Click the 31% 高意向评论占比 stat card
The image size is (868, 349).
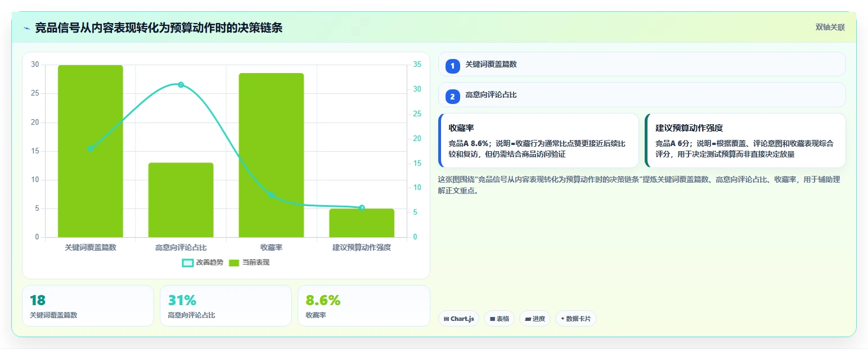click(x=226, y=306)
